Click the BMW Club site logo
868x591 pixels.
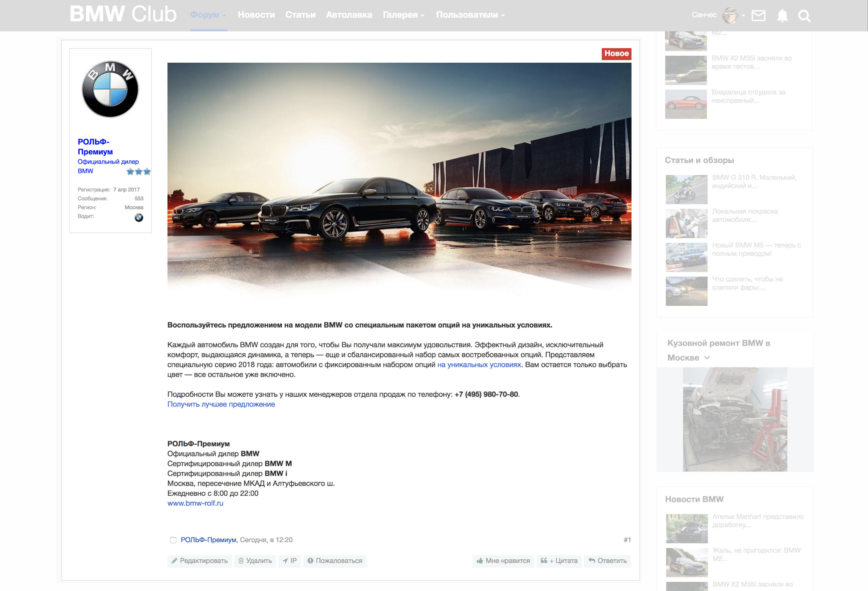pyautogui.click(x=123, y=14)
